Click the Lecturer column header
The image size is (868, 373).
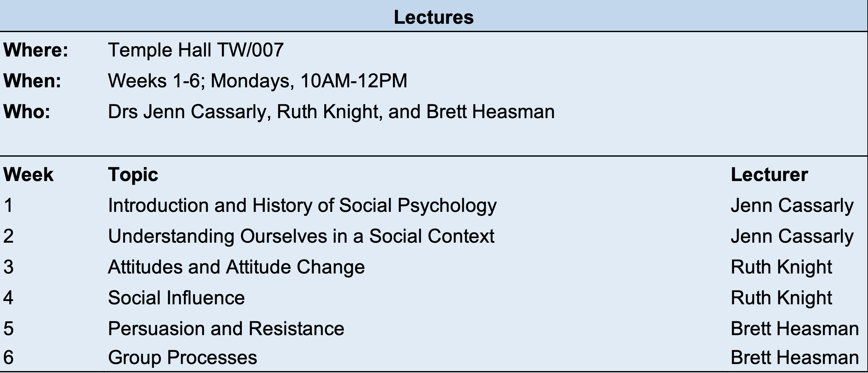tap(769, 175)
